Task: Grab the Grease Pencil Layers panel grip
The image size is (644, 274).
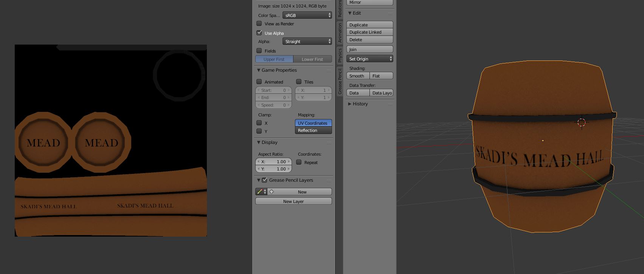Action: (329, 181)
